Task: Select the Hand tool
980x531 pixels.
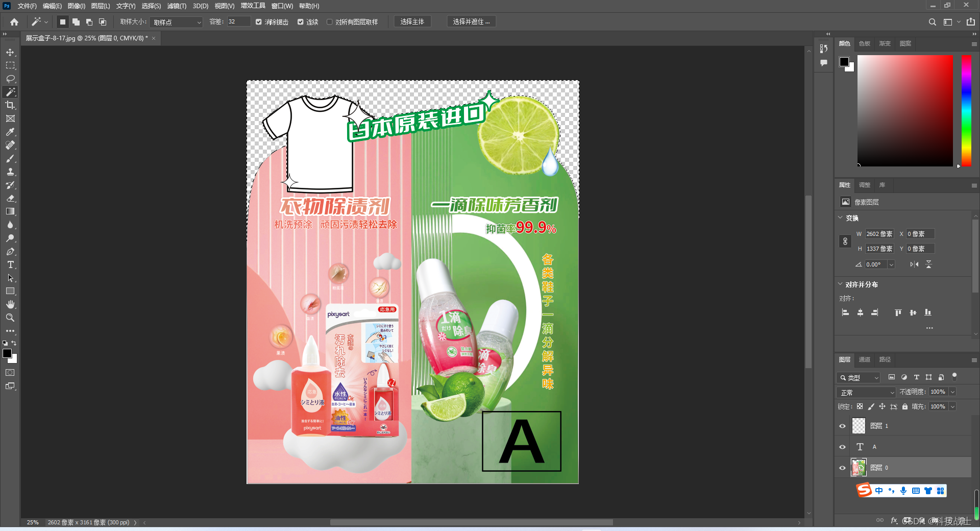Action: (10, 304)
